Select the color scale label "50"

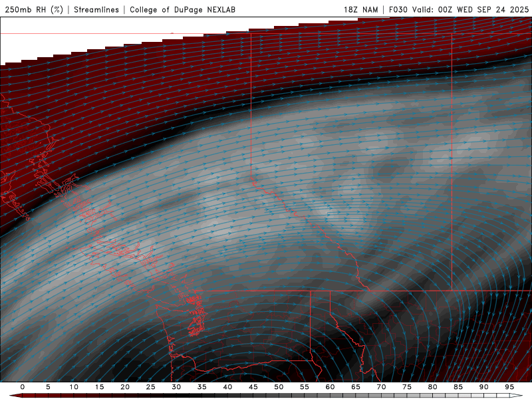pos(279,387)
